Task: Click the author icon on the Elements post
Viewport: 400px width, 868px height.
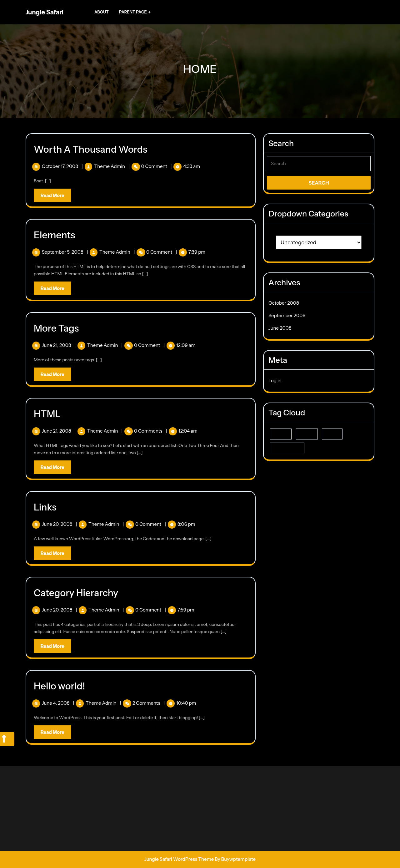Action: [94, 252]
